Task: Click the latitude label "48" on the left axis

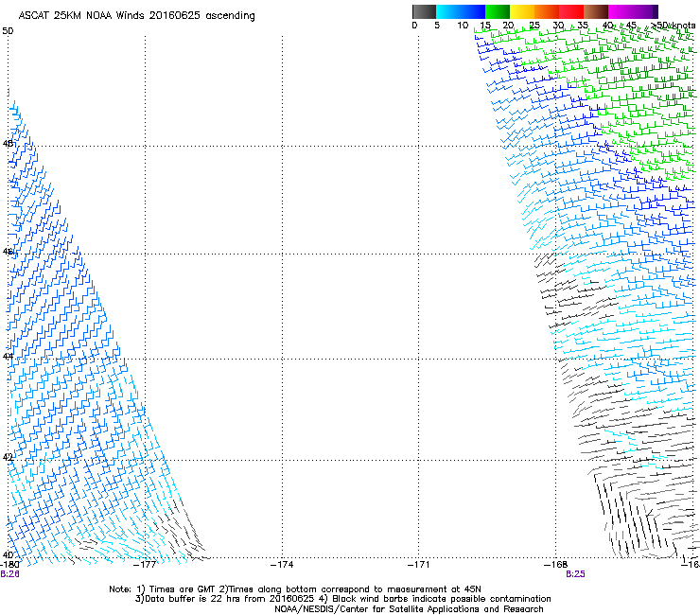Action: (x=8, y=144)
